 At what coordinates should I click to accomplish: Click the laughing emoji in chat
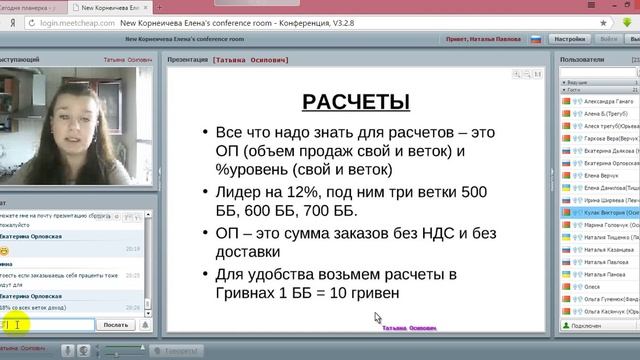pos(4,251)
